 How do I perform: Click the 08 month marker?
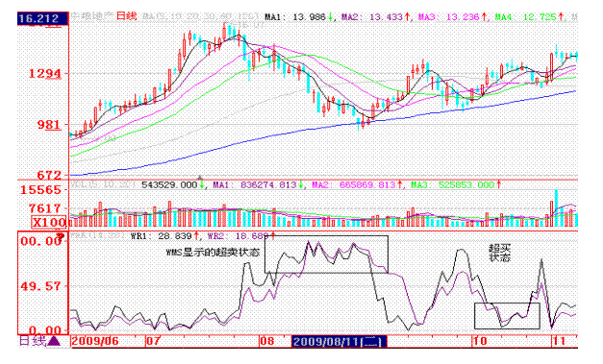click(x=266, y=341)
